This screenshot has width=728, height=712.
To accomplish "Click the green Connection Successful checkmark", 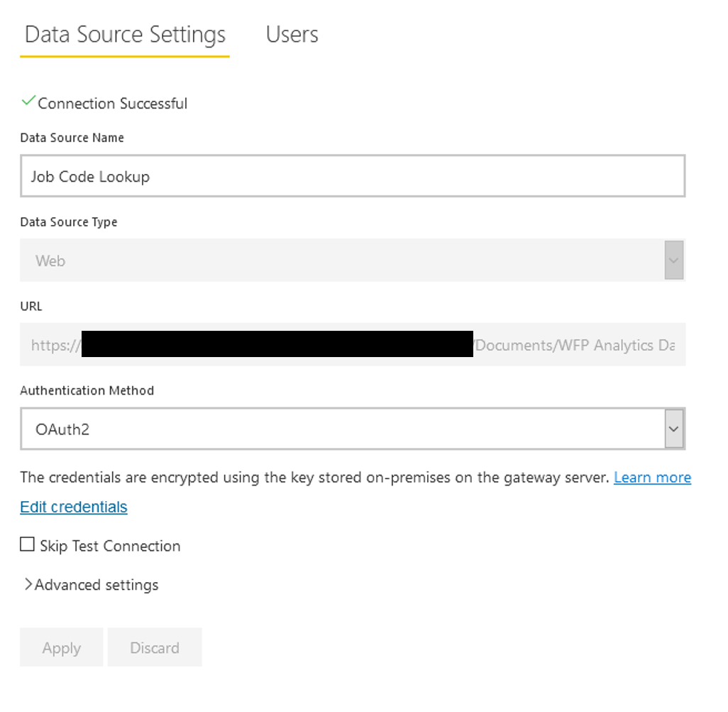I will pos(28,102).
